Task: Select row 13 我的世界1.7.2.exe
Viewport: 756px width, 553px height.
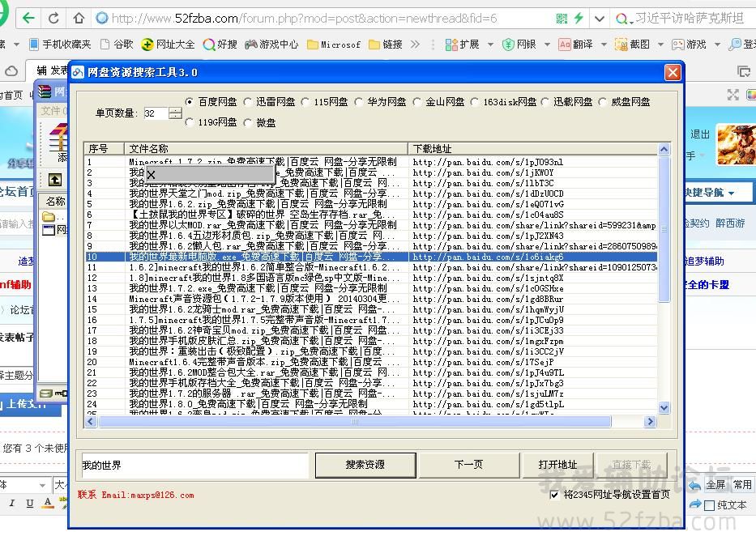Action: pyautogui.click(x=371, y=288)
